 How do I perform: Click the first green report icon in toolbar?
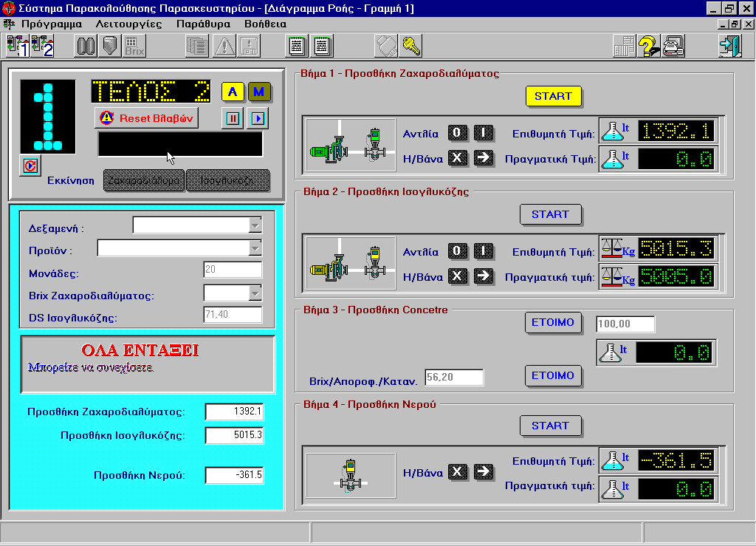(x=297, y=46)
